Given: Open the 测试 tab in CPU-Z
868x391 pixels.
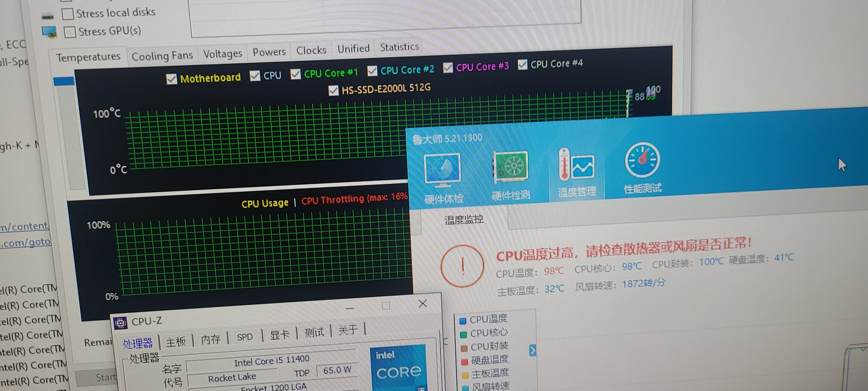Looking at the screenshot, I should point(314,332).
